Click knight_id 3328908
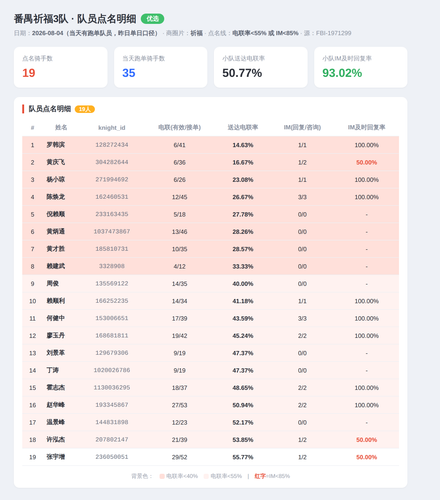The image size is (440, 500). (112, 266)
